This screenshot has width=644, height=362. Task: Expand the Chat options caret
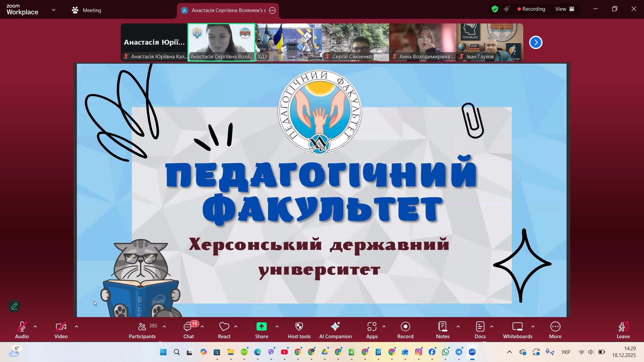[x=202, y=326]
